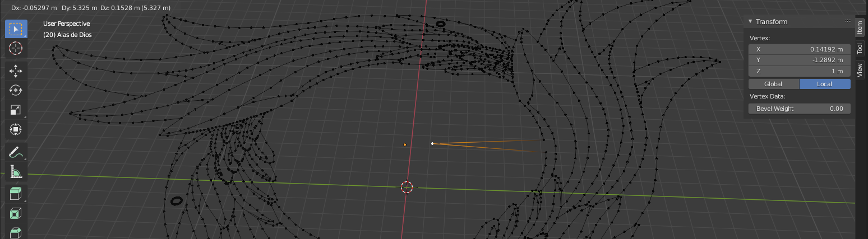
Task: Click the 'Vertex Data:' label
Action: click(768, 96)
